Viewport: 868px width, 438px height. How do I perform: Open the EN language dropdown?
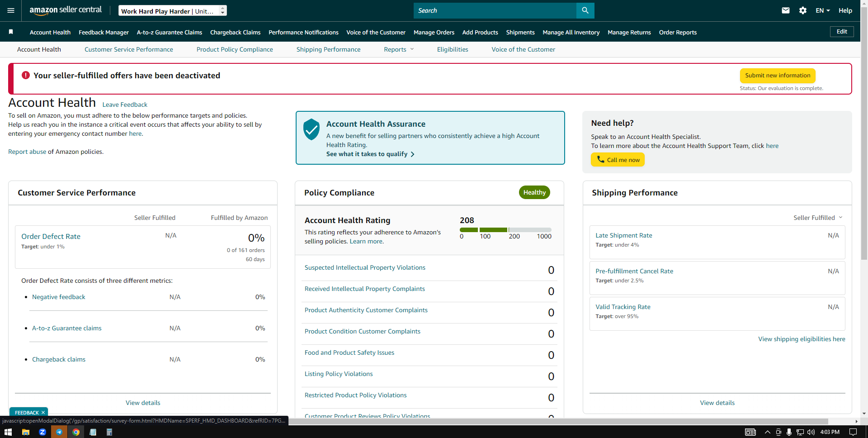(x=823, y=10)
